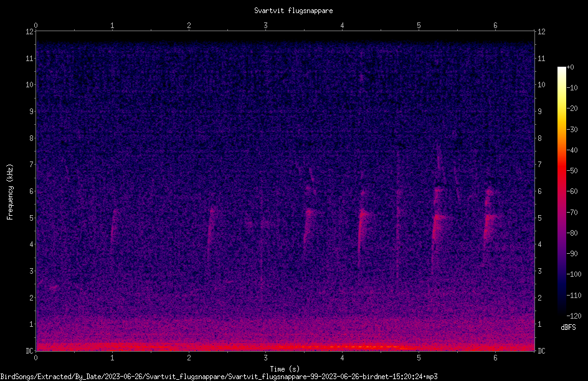The width and height of the screenshot is (588, 381).
Task: Click the dBFS color scale bar
Action: pyautogui.click(x=561, y=191)
